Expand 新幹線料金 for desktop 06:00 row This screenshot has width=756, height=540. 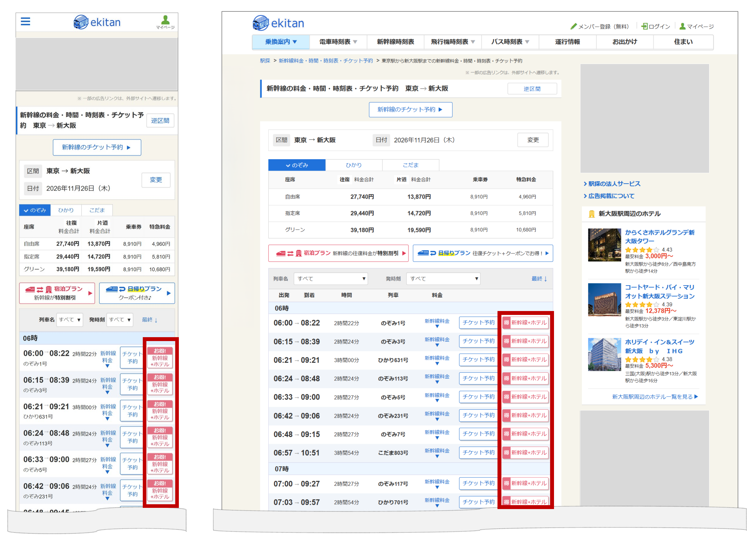click(x=437, y=323)
